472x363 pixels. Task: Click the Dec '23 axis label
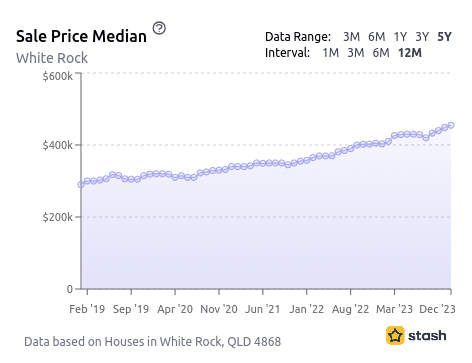click(437, 309)
